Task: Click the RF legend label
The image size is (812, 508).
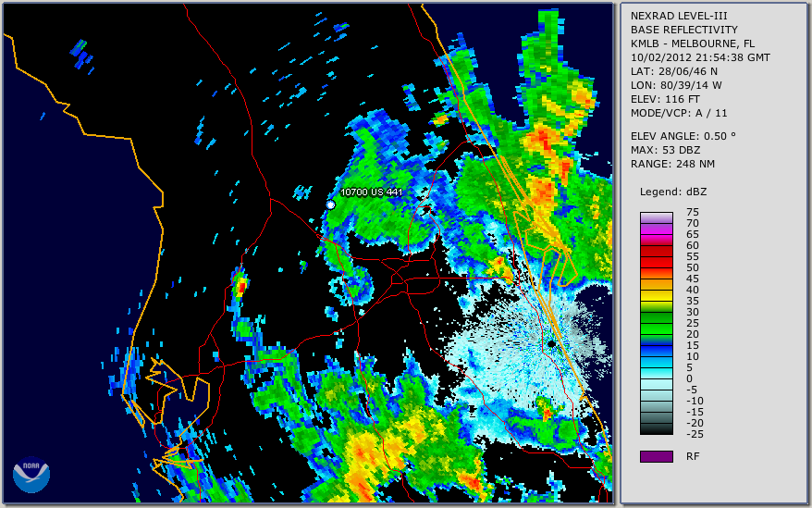Action: 693,456
